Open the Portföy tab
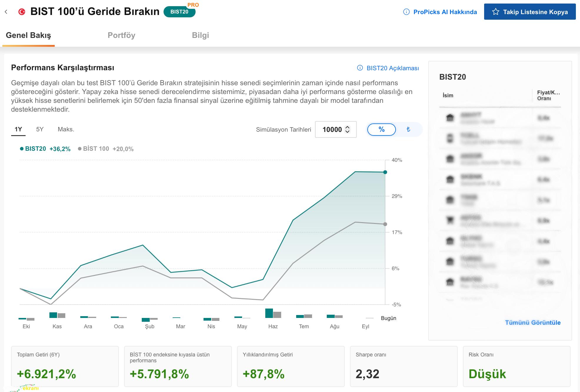Screen dimensions: 580x392 coord(121,35)
